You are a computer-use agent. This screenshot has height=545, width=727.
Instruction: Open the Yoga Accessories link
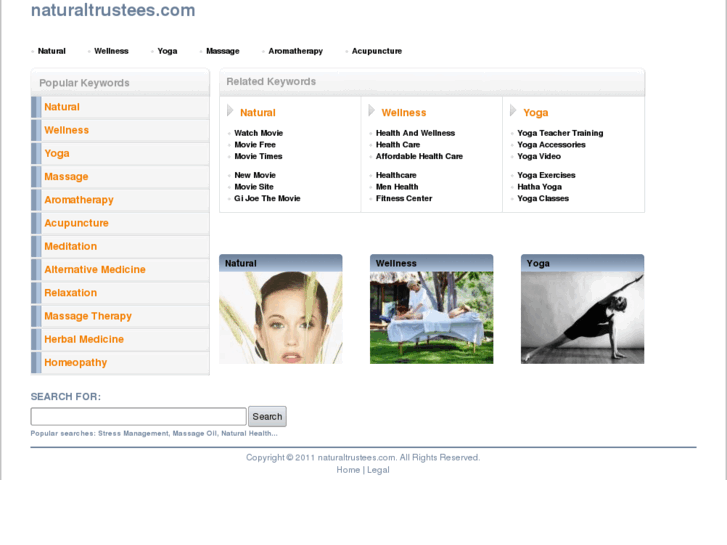point(551,145)
